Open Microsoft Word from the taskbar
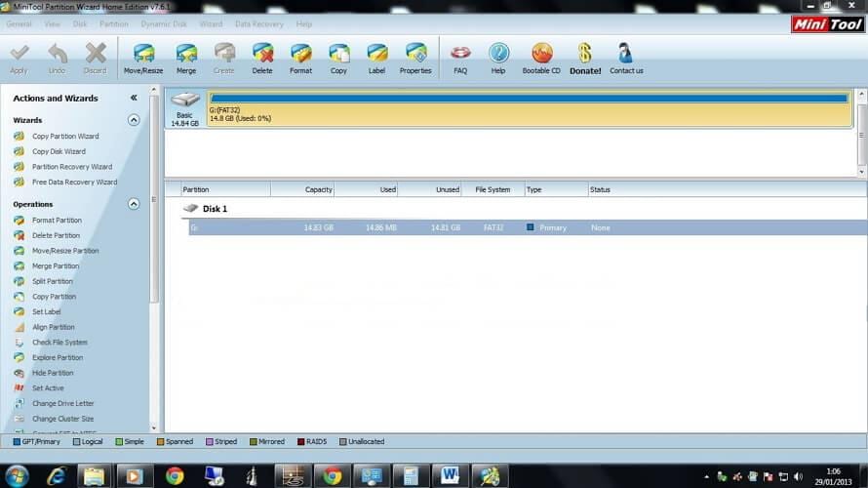The image size is (868, 488). [450, 476]
